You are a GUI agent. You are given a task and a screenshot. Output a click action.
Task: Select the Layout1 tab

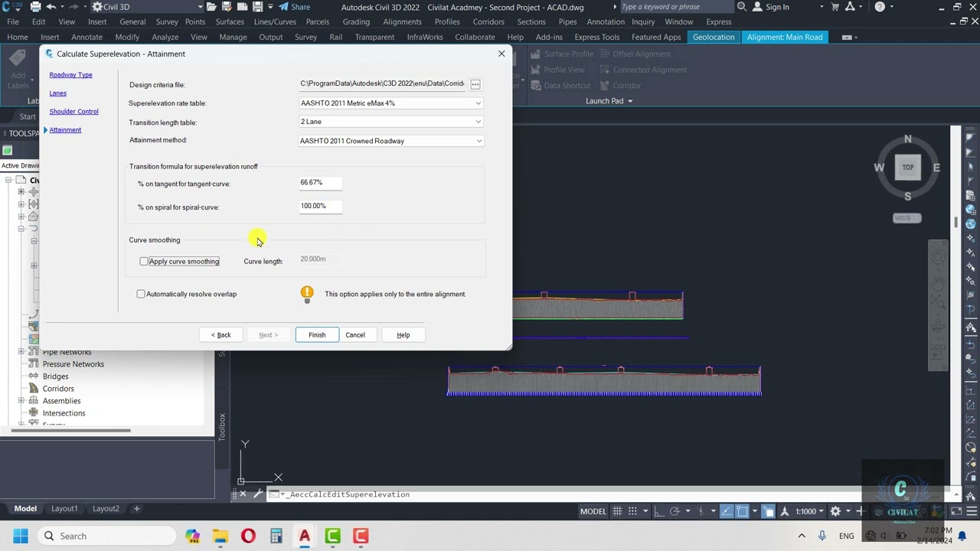tap(64, 509)
